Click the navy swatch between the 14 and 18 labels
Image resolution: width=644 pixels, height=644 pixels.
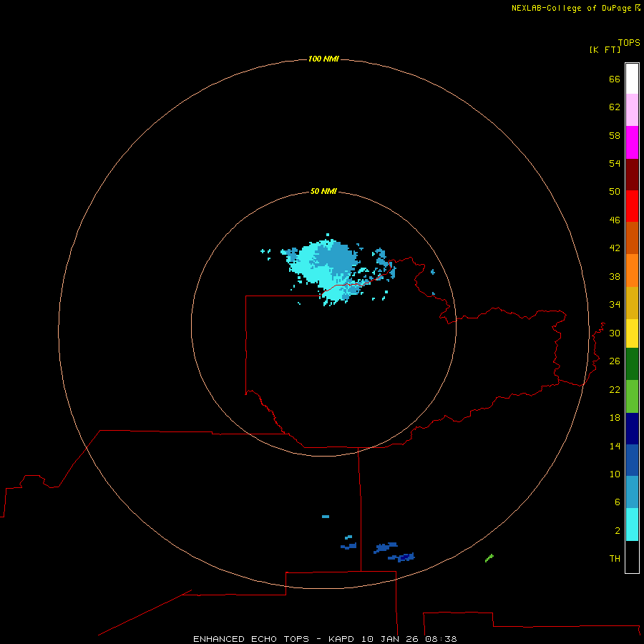pos(632,429)
